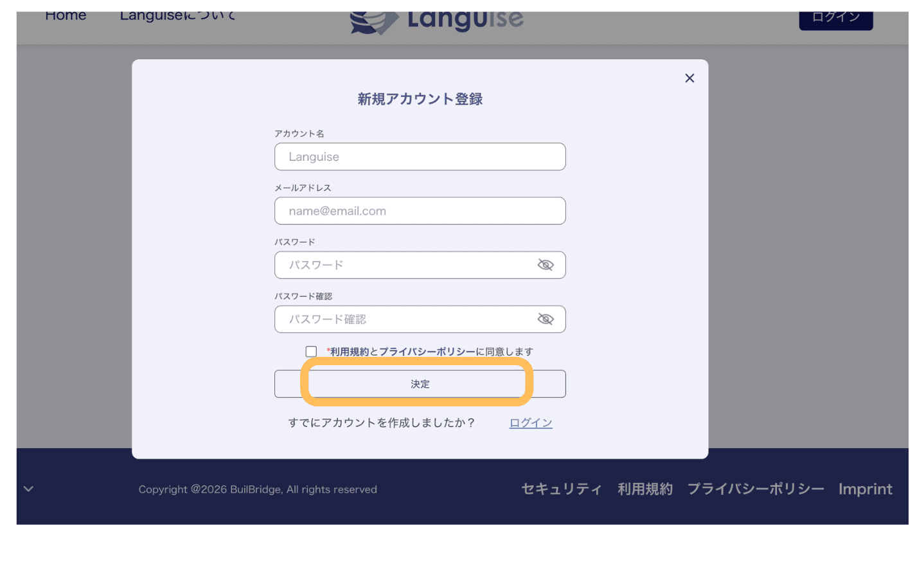Viewport: 924px width, 562px height.
Task: Open 利用規約 link in the agreement text
Action: 350,352
